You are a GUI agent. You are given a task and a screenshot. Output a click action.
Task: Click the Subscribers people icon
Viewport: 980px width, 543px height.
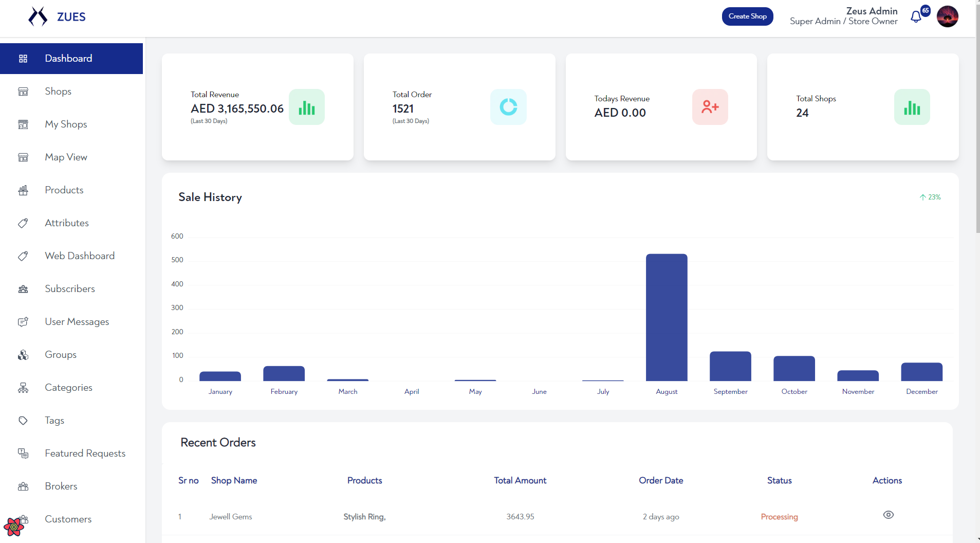click(23, 289)
